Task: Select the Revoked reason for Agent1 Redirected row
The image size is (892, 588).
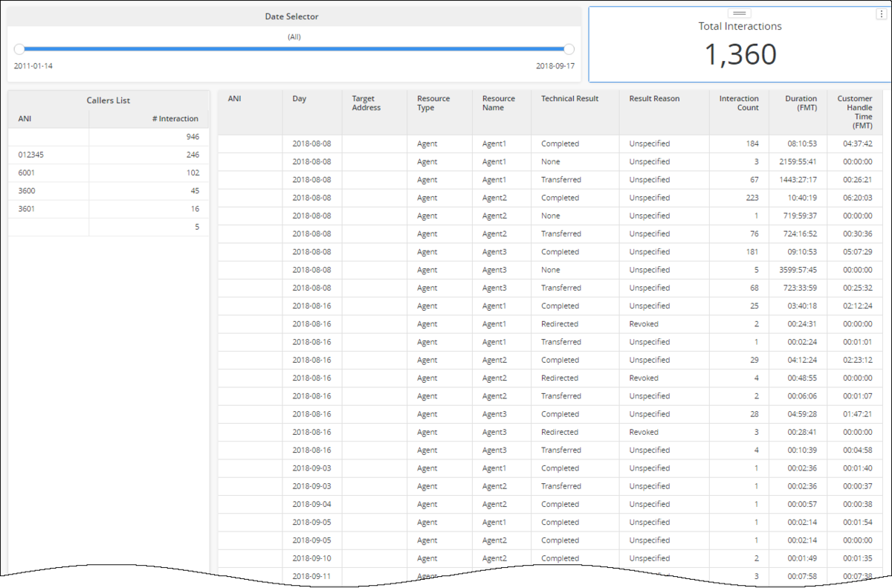Action: [644, 324]
